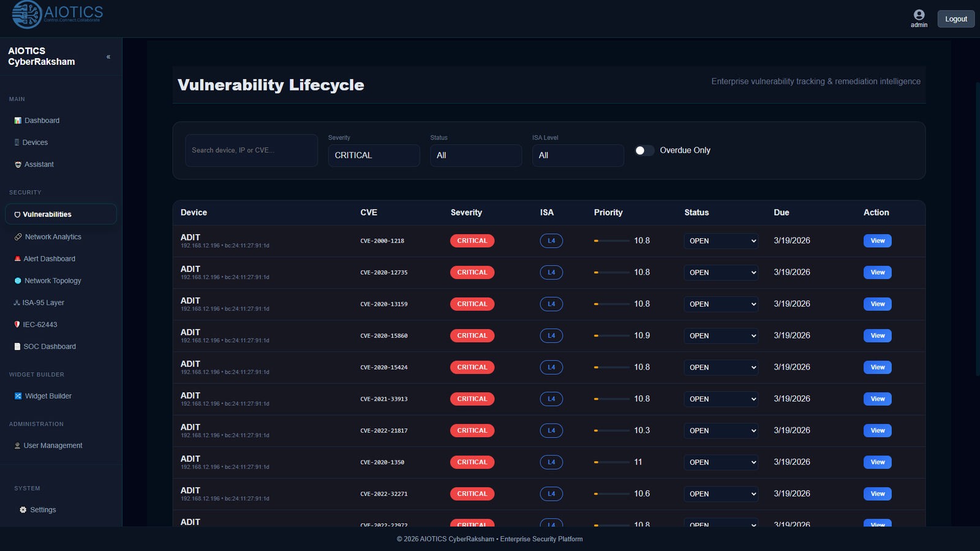Open status dropdown for CVE-2022-21817
980x551 pixels.
point(721,431)
